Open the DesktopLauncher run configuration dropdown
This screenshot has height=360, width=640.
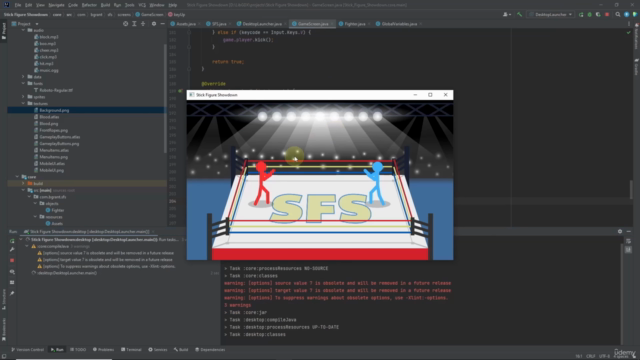point(551,14)
